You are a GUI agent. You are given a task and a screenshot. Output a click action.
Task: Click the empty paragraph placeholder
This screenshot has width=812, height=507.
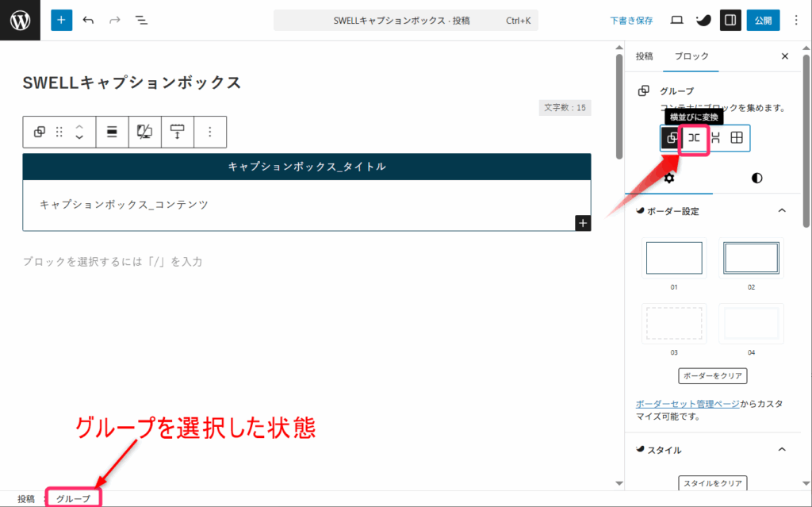[113, 261]
